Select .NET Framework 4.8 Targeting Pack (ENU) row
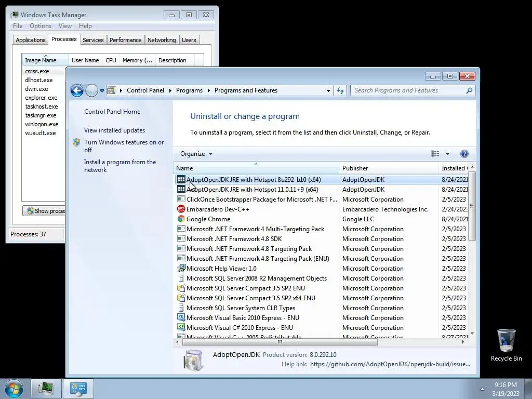 322,259
